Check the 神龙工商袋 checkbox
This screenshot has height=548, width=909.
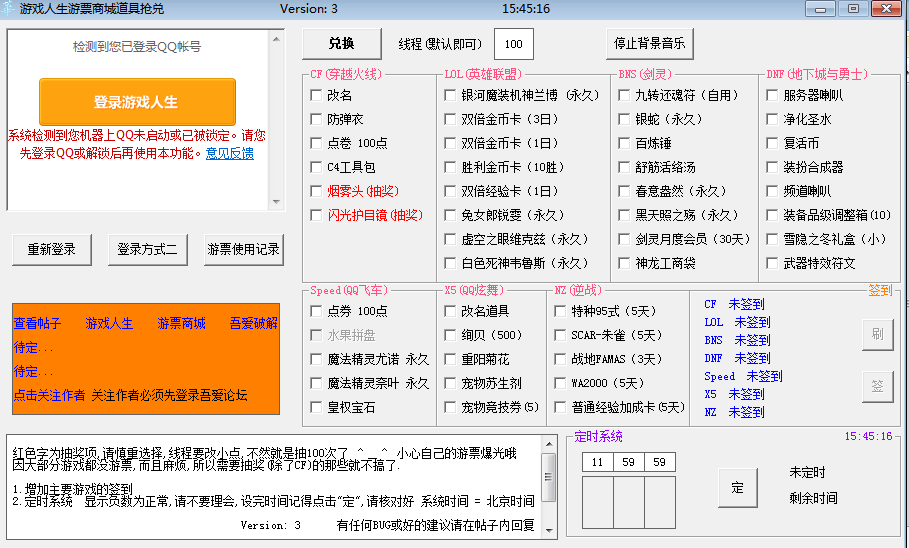[x=624, y=263]
